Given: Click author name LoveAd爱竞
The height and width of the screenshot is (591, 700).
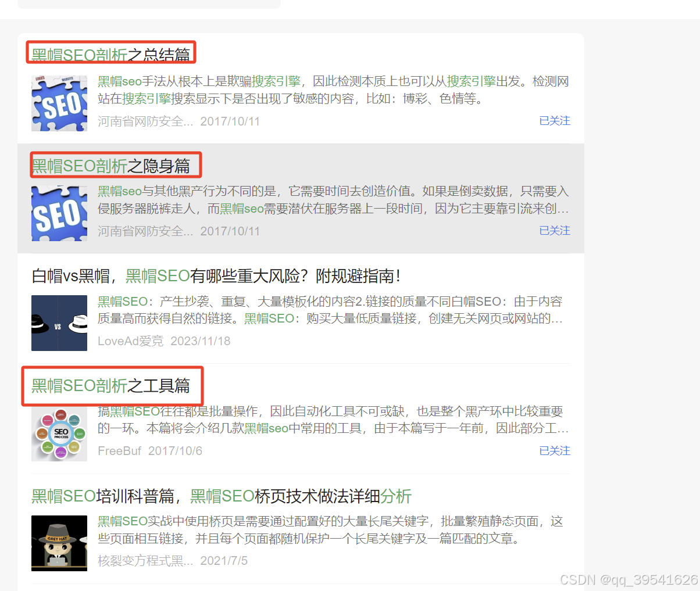Looking at the screenshot, I should pyautogui.click(x=130, y=341).
